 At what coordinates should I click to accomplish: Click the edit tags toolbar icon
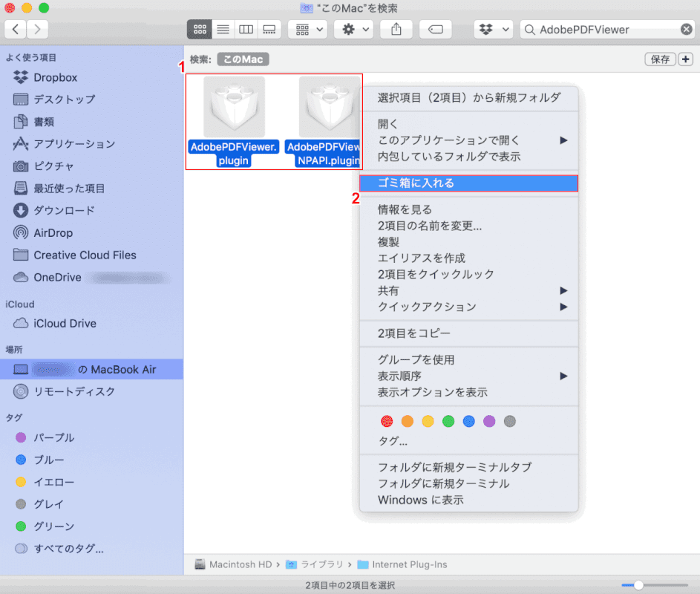pos(435,30)
